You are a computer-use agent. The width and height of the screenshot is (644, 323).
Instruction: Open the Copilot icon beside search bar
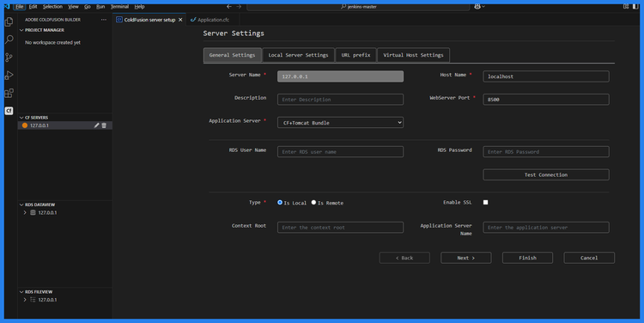[x=477, y=7]
